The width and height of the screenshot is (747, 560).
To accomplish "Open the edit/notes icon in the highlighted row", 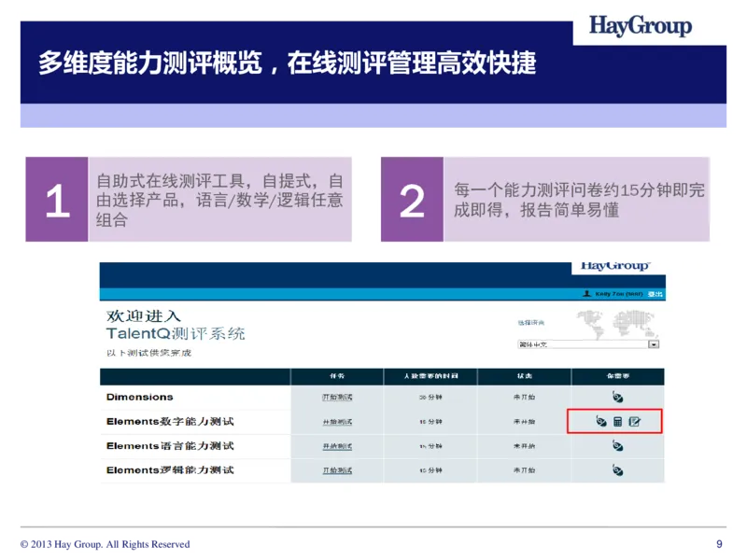I will [x=635, y=422].
